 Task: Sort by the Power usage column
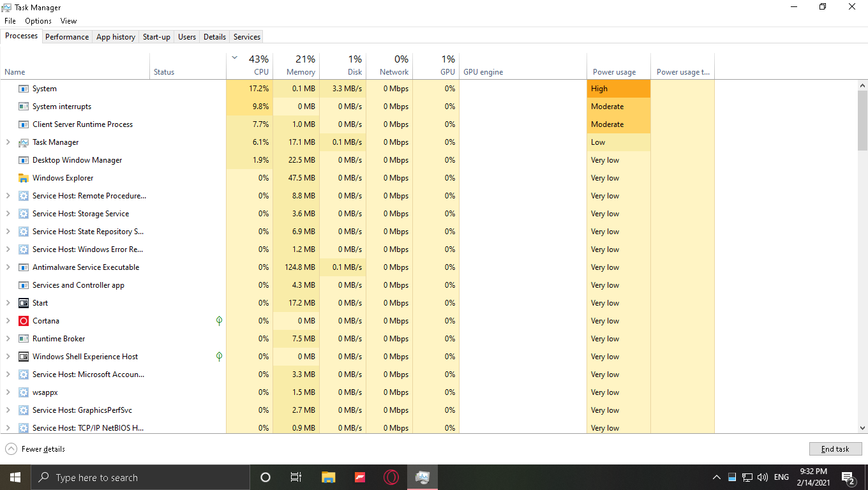click(x=618, y=66)
